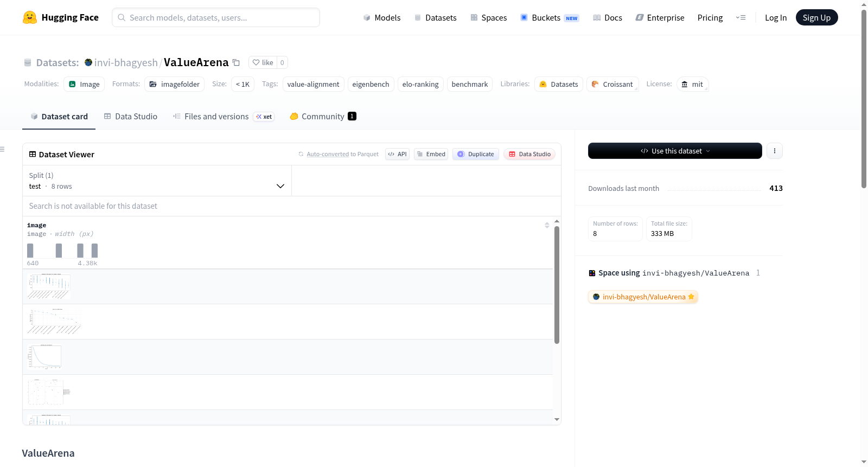
Task: Filter by the benchmark tag
Action: 469,84
